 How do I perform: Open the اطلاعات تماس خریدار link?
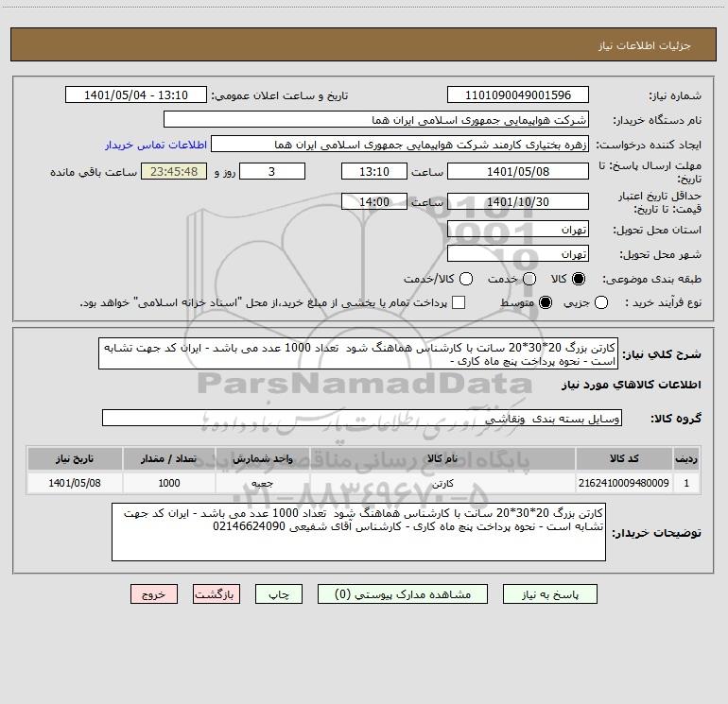point(148,146)
